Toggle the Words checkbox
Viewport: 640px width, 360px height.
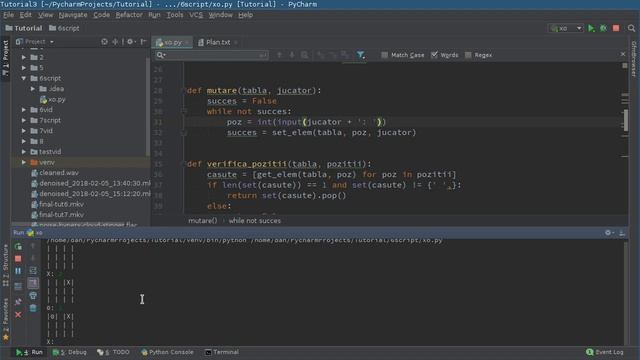[434, 55]
